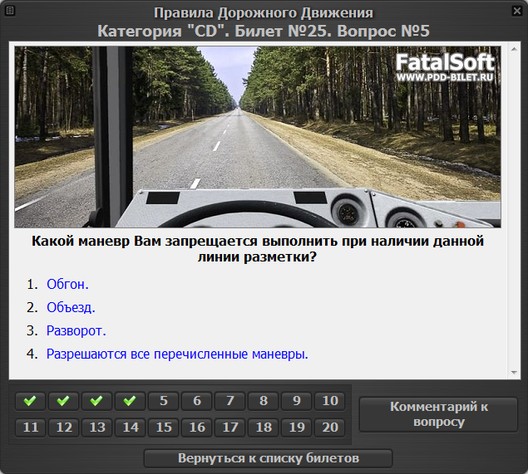Viewport: 528px width, 474px height.
Task: Choose answer "Разворот."
Action: [76, 331]
